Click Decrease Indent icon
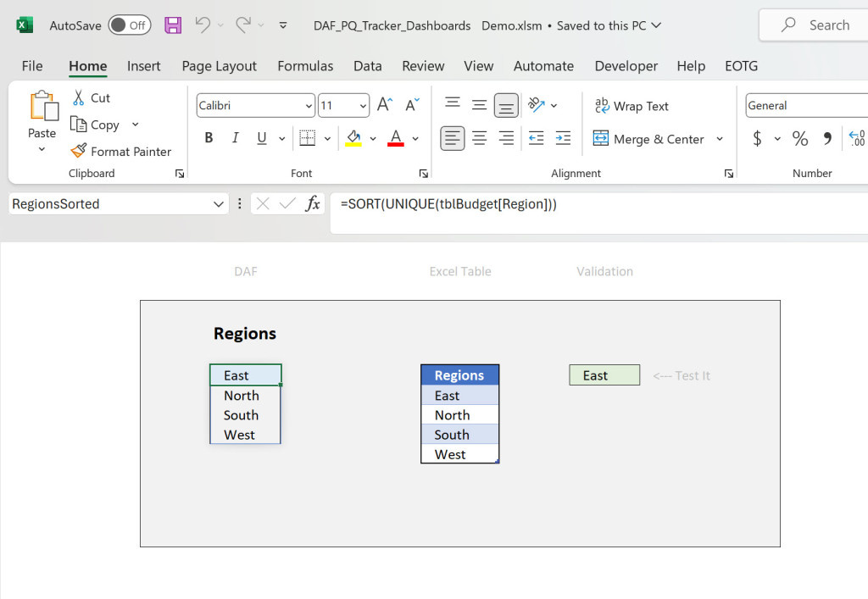Screen dimensions: 868x599 tap(536, 138)
